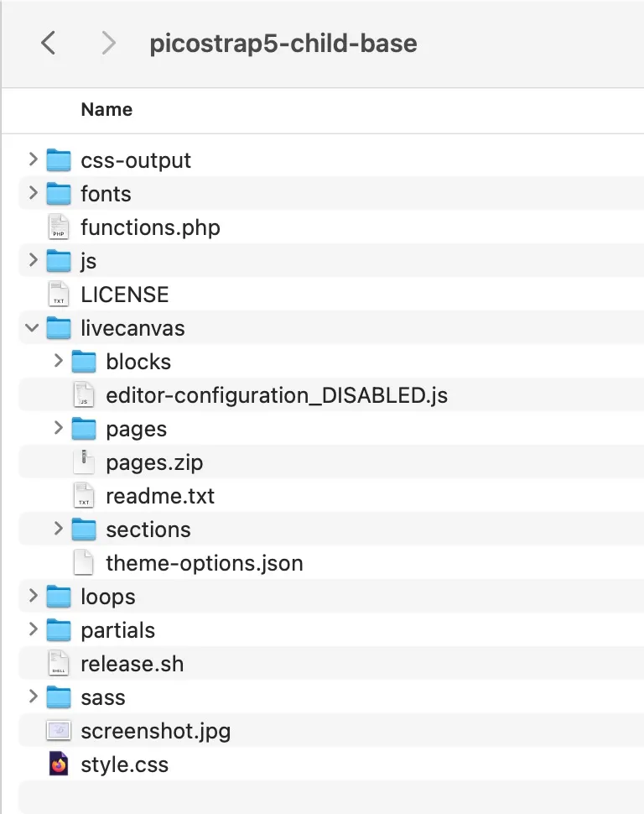Expand the blocks subfolder
Screen dimensions: 644x814
click(58, 362)
